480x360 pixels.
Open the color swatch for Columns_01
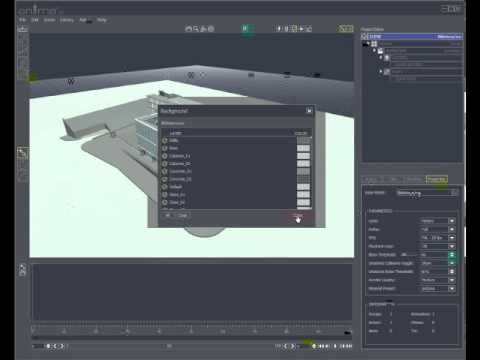[x=303, y=156]
